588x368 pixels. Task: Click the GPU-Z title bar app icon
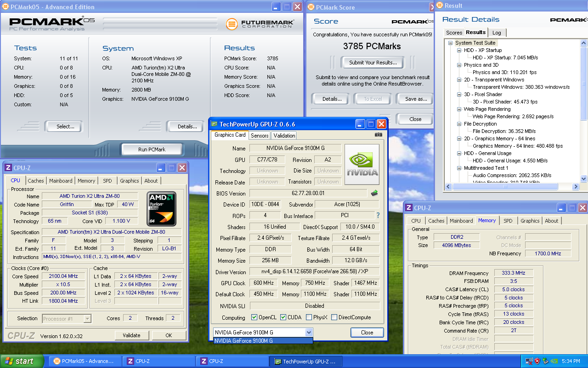coord(214,124)
